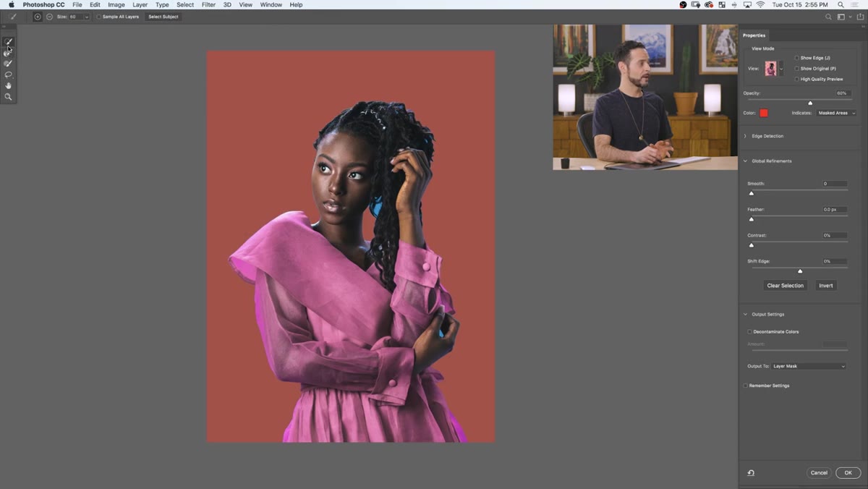Enable Decontaminate Colors checkbox

tap(750, 331)
